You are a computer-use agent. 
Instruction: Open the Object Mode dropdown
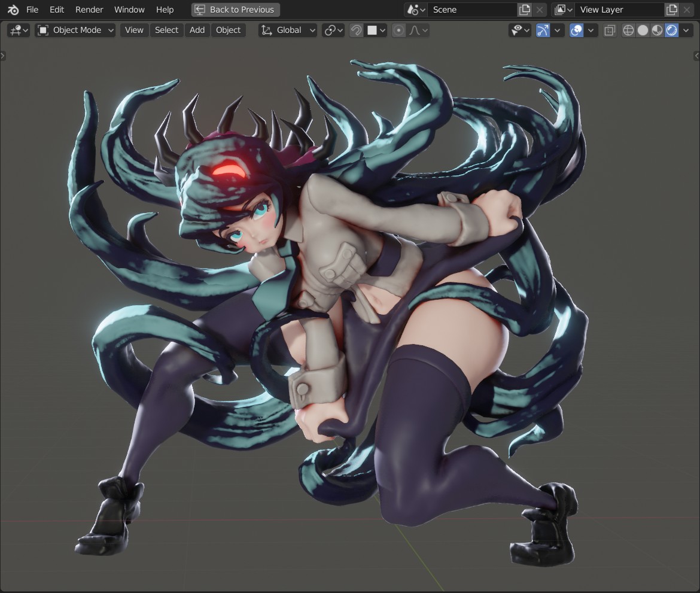pyautogui.click(x=75, y=30)
